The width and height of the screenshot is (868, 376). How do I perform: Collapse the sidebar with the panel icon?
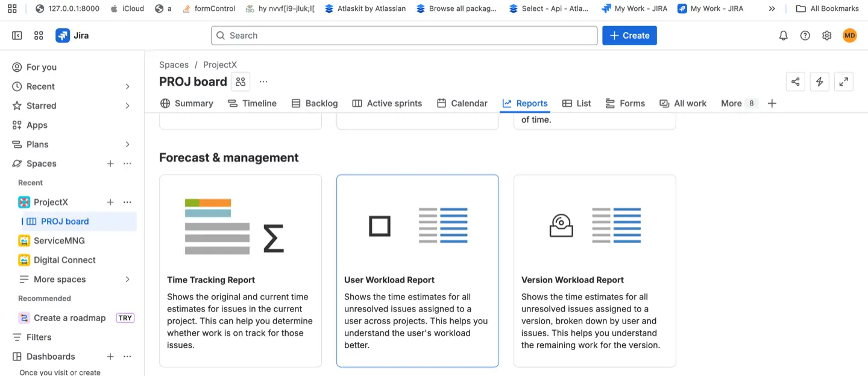(x=17, y=36)
